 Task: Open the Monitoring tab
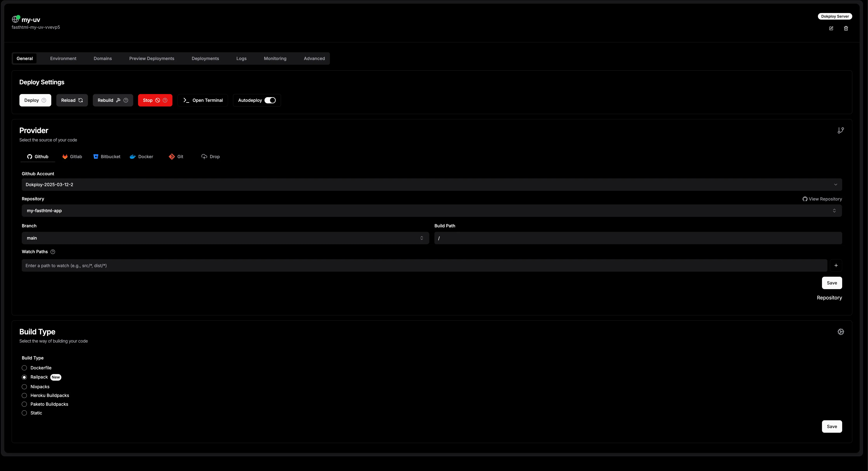click(x=275, y=59)
